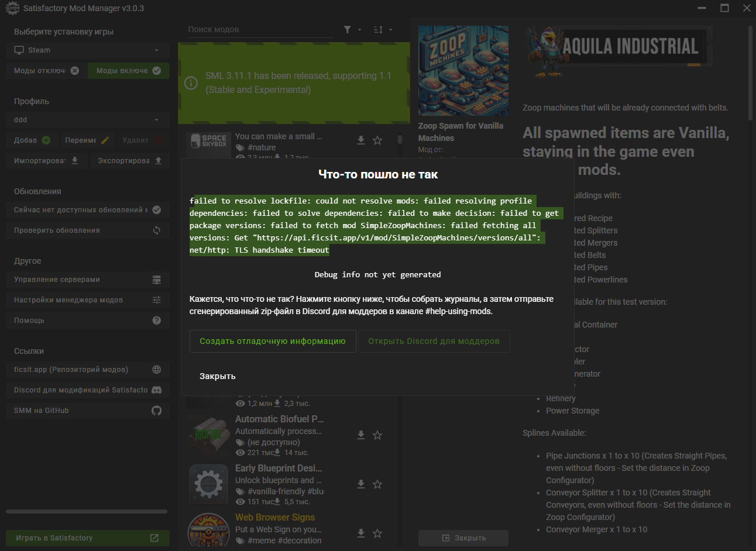Viewport: 756px width, 551px height.
Task: Click the #meme #decoration tags text
Action: pos(284,541)
